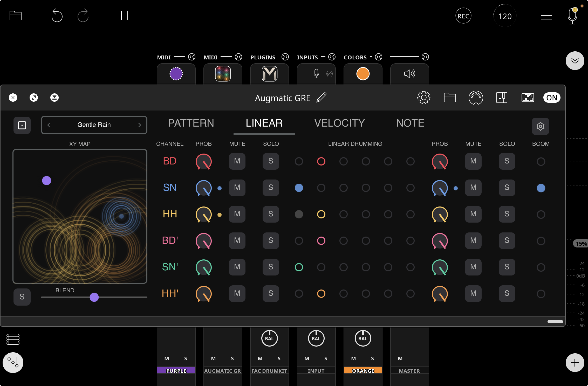588x386 pixels.
Task: Rename the Augmatic GRE preset with the pencil
Action: (x=322, y=98)
